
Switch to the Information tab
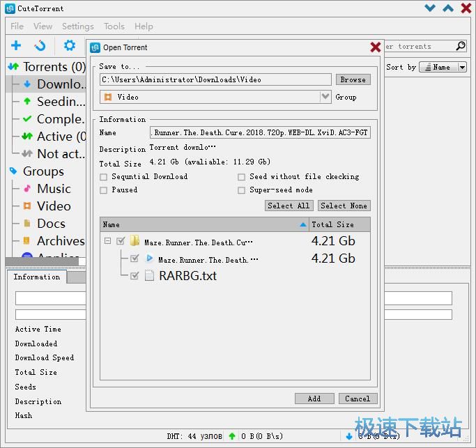click(x=37, y=277)
